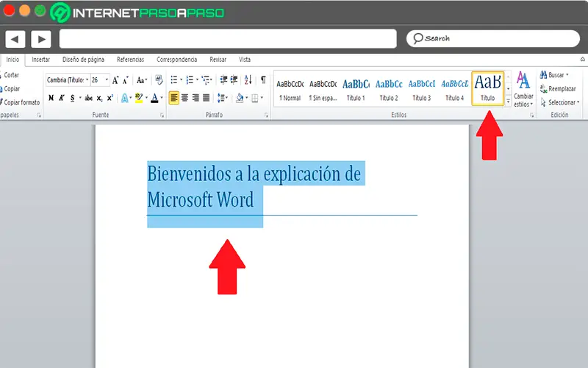This screenshot has width=588, height=368.
Task: Switch to the Insertar tab
Action: 41,60
